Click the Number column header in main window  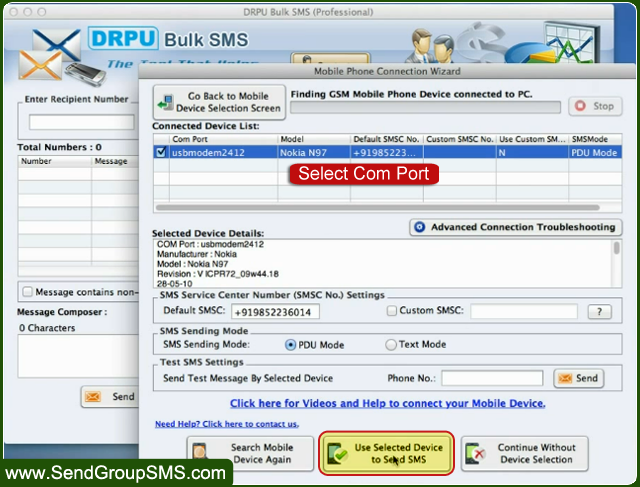[55, 161]
